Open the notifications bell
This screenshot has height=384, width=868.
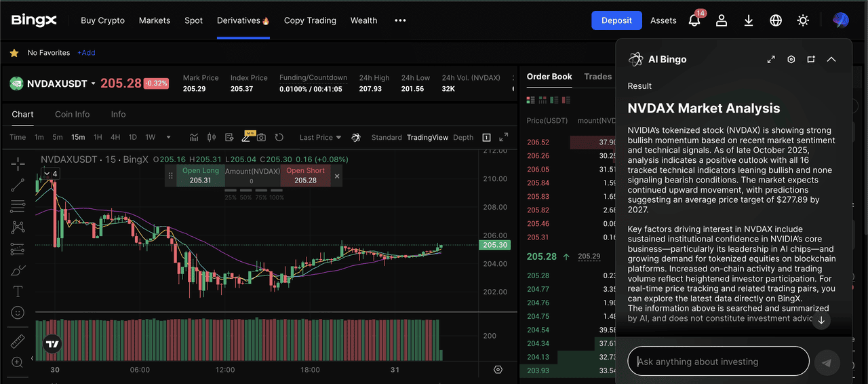pyautogui.click(x=694, y=20)
